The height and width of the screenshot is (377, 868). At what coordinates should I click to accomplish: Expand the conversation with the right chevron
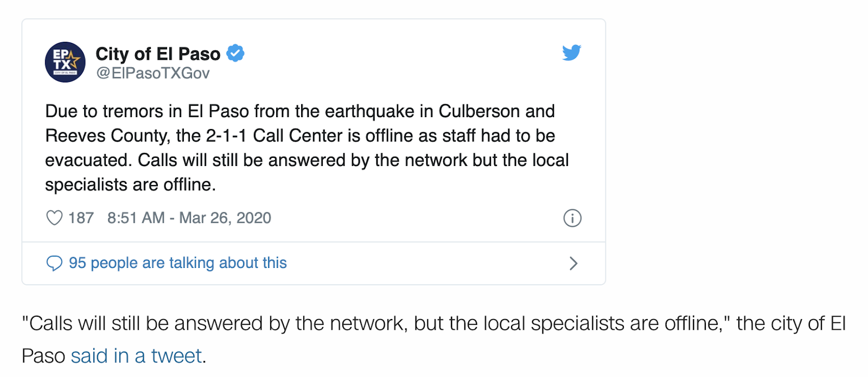tap(573, 264)
